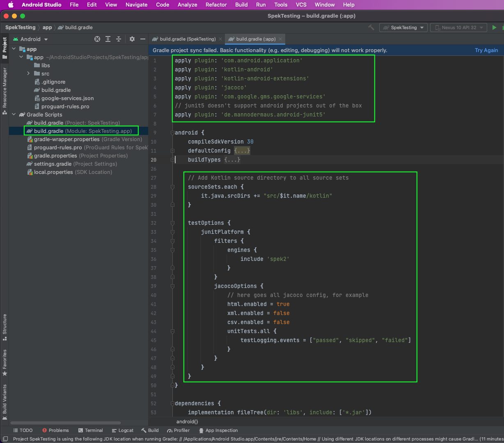504x443 pixels.
Task: Fold the android block at line 9
Action: [172, 132]
